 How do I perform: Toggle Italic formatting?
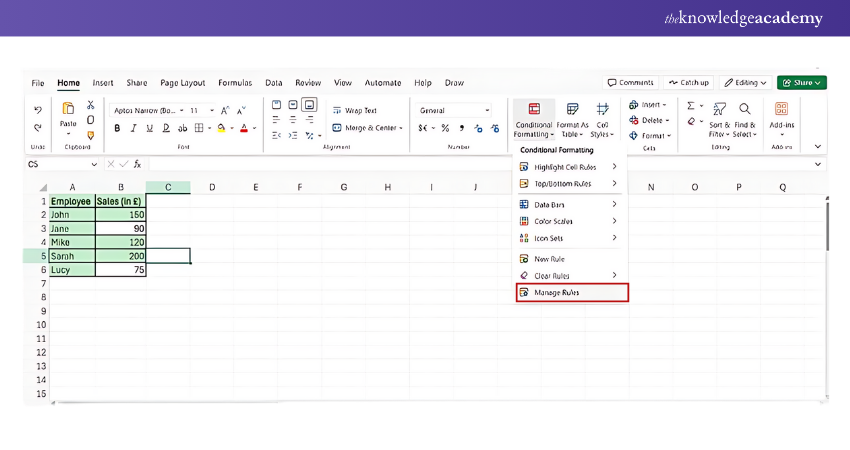(x=133, y=128)
